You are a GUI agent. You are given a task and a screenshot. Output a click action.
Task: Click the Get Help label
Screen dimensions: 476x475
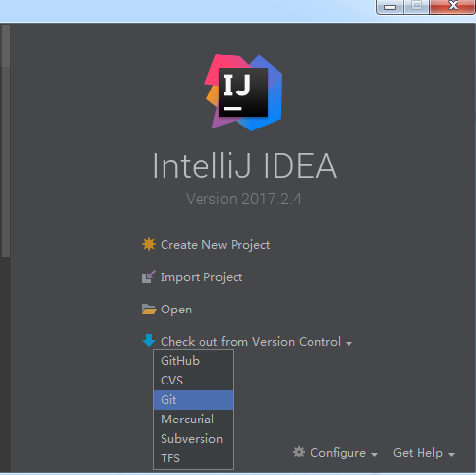418,453
